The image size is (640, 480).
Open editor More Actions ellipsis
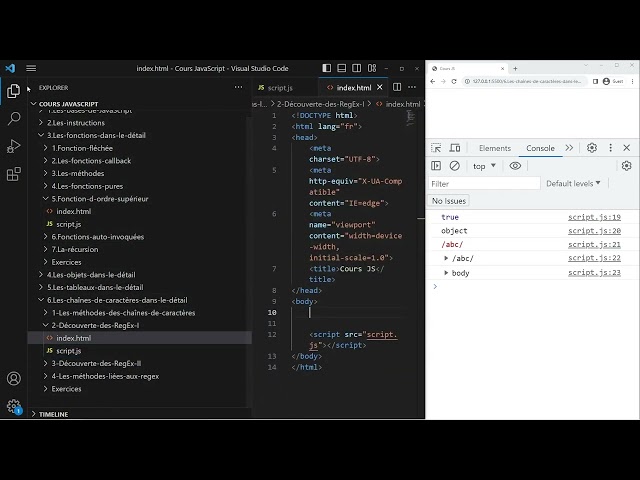pyautogui.click(x=412, y=87)
